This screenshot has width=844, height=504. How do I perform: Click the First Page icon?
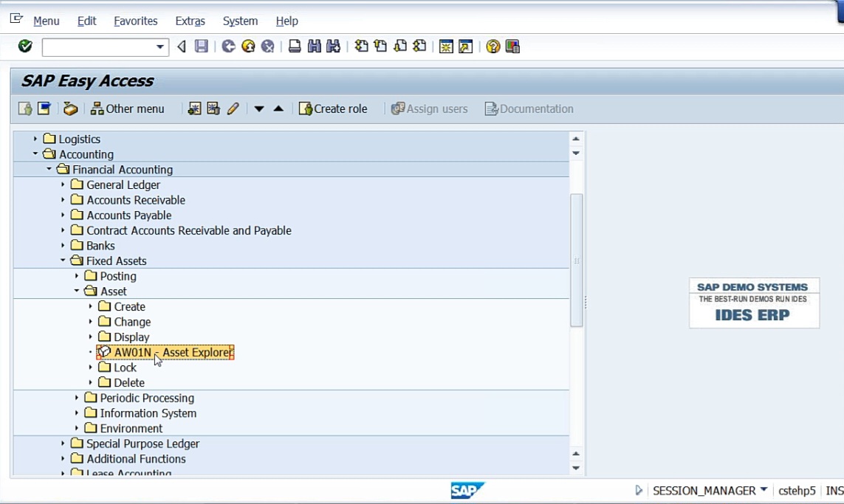pos(361,46)
